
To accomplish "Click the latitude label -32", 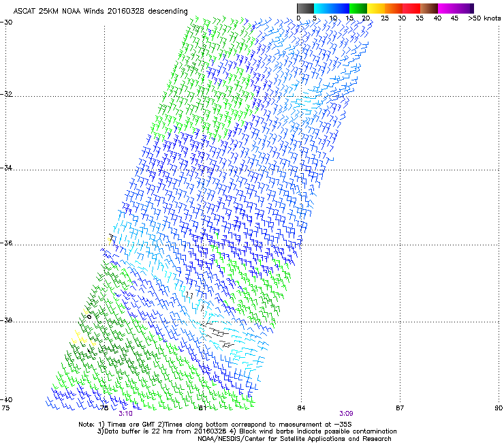I will click(6, 94).
